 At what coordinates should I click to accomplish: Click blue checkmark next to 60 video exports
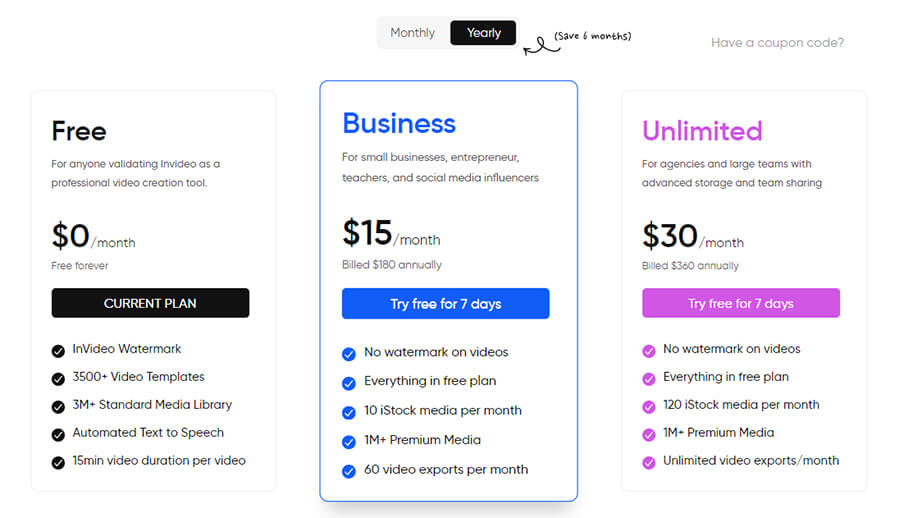coord(349,471)
